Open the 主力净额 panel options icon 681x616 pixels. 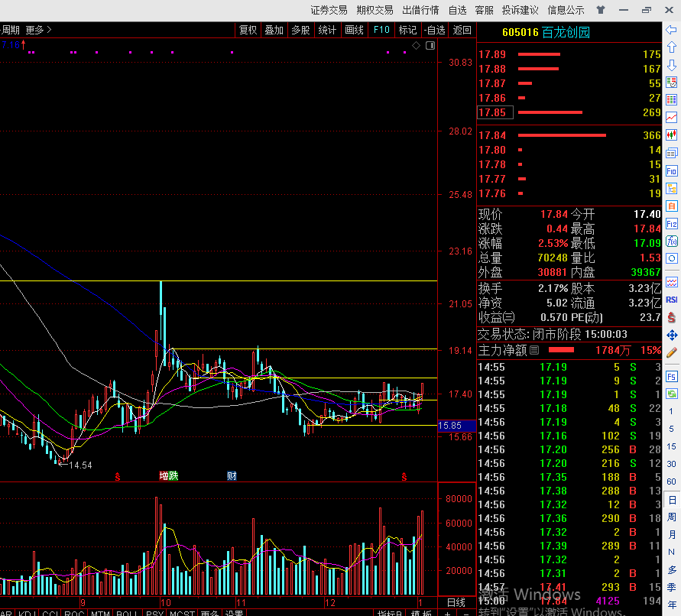point(534,350)
